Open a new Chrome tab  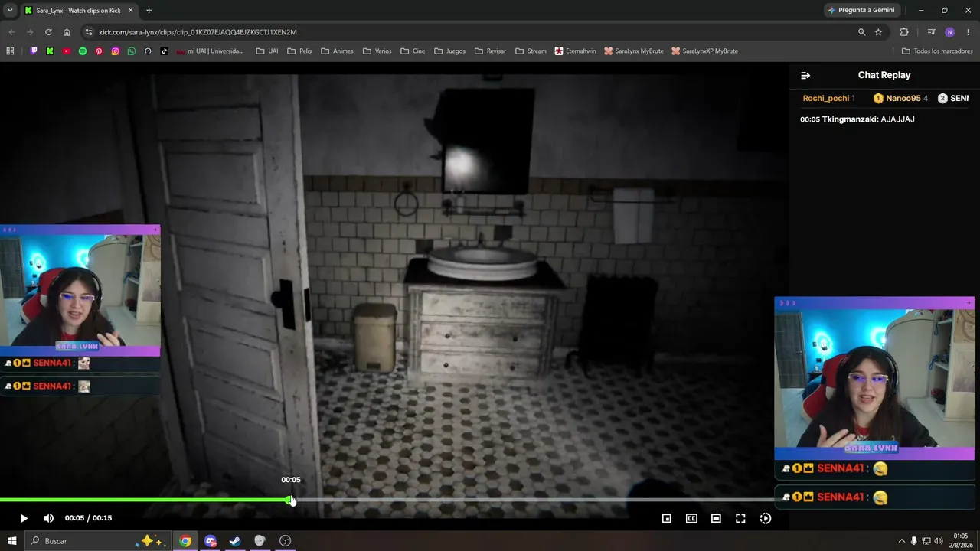[149, 10]
